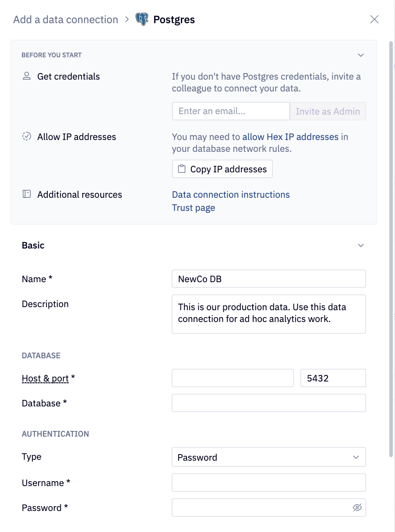Click the Get credentials person icon
Viewport: 395px width, 532px height.
pos(27,76)
